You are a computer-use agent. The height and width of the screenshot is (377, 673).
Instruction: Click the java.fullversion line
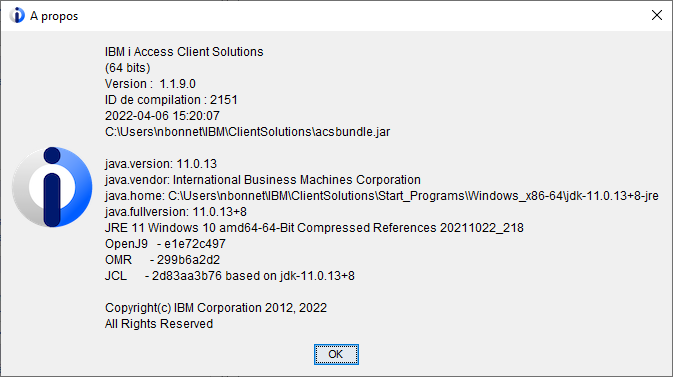(x=176, y=212)
